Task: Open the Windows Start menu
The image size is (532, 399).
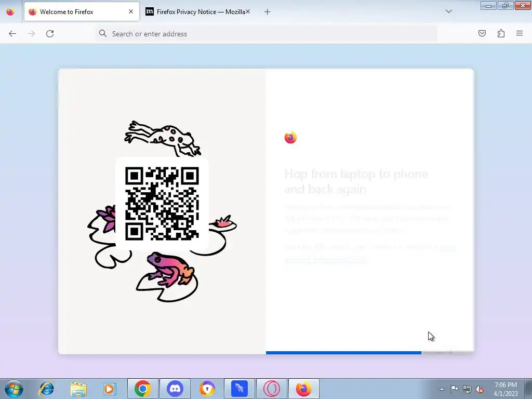Action: coord(14,389)
